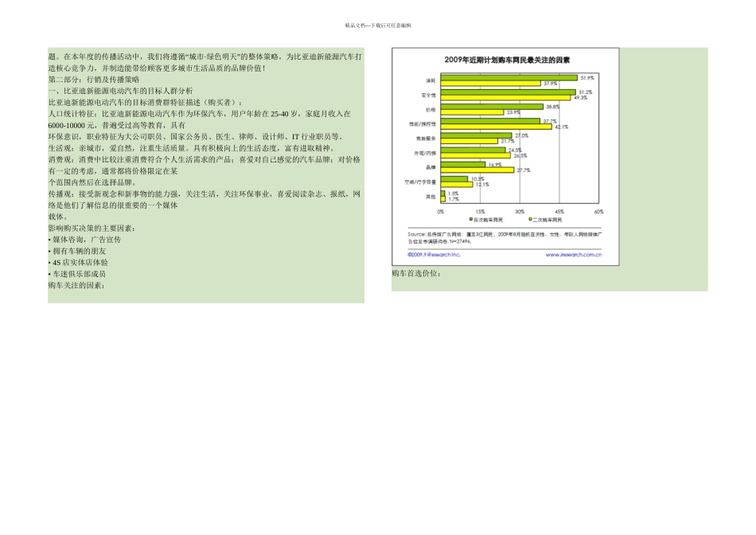
Task: Click bullet 拥有车辆的朋友
Action: 77,252
